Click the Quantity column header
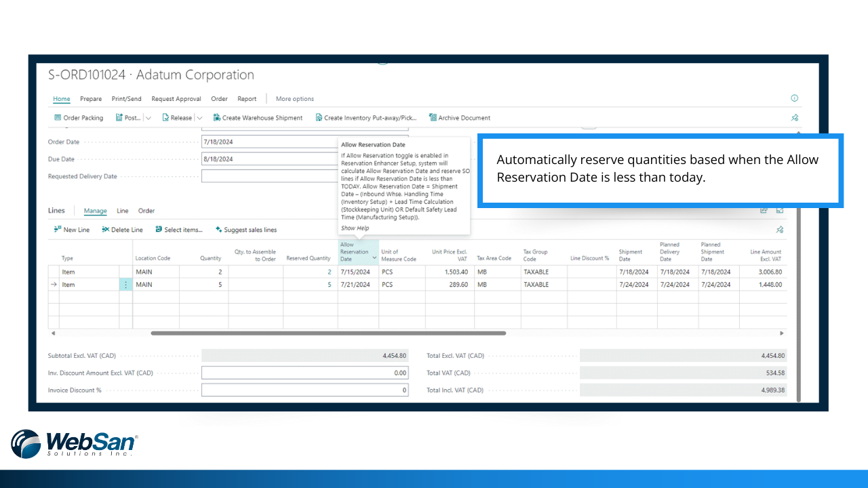868x488 pixels. click(210, 258)
